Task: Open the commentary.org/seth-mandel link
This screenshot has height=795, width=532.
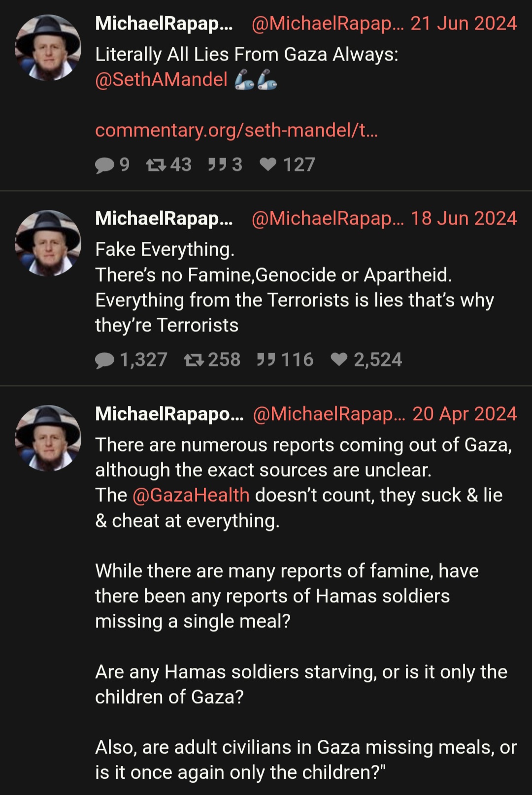Action: coord(236,130)
